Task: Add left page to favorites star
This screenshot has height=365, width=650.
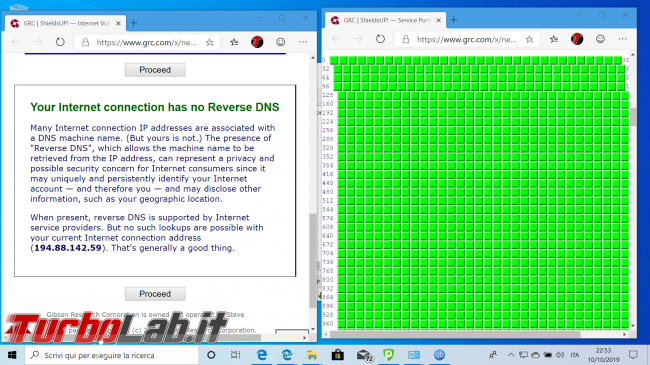Action: [210, 42]
